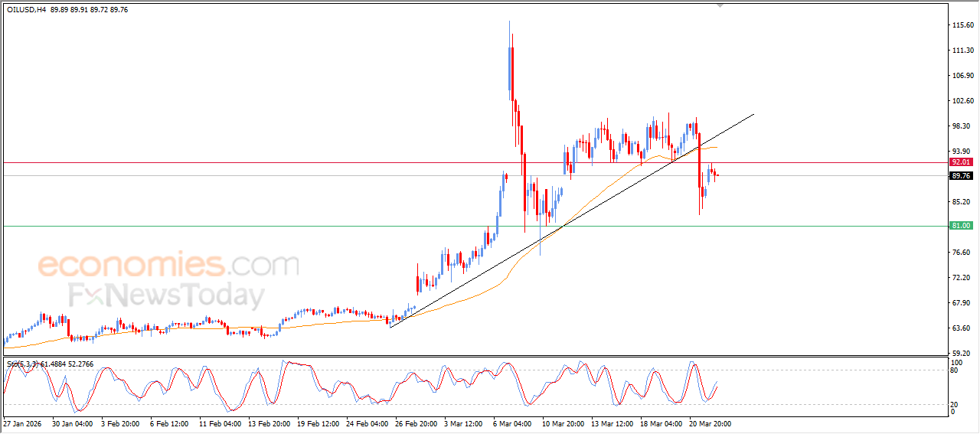Click the OILUSD,H4 chart title
980x434 pixels.
pyautogui.click(x=28, y=10)
